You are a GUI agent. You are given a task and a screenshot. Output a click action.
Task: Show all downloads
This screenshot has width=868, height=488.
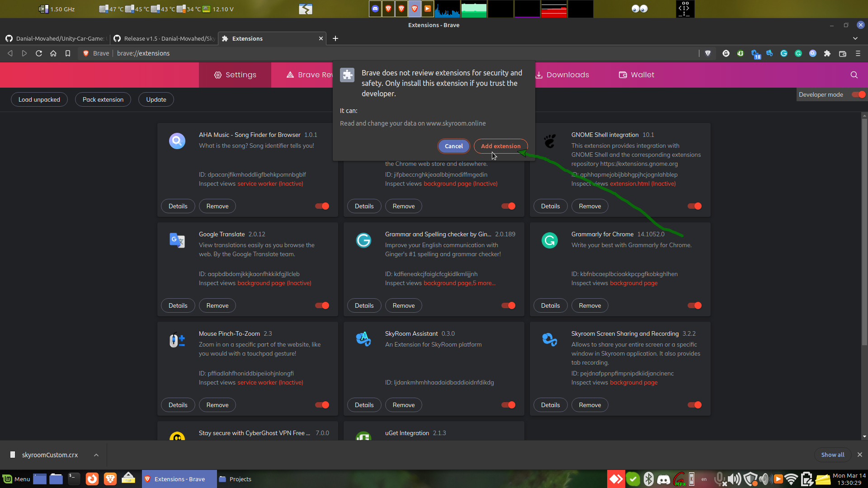point(833,455)
